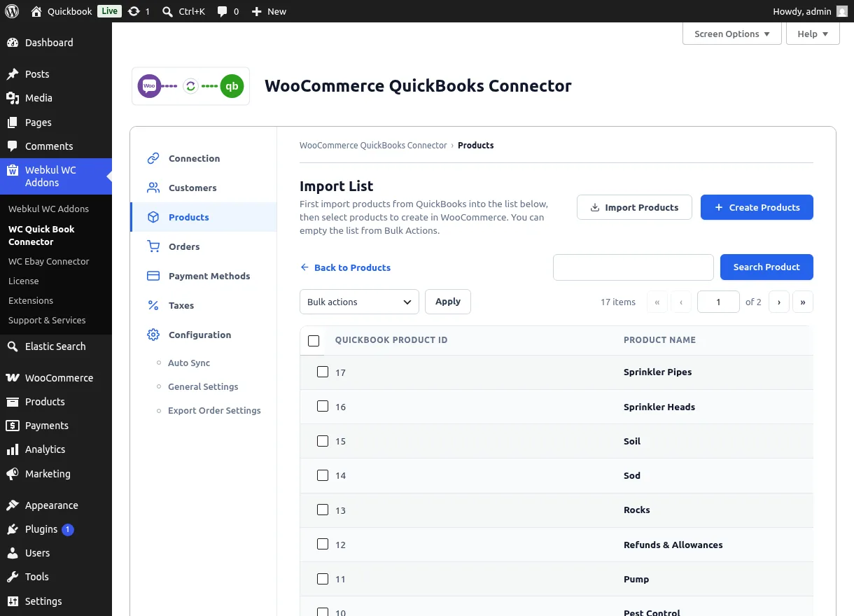The width and height of the screenshot is (854, 616).
Task: Click the updates refresh icon
Action: click(134, 11)
